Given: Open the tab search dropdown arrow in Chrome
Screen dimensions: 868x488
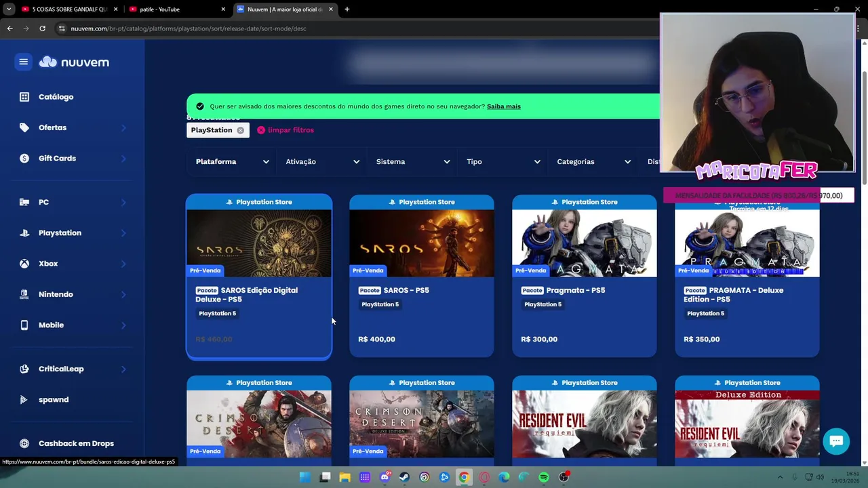Looking at the screenshot, I should coord(9,9).
